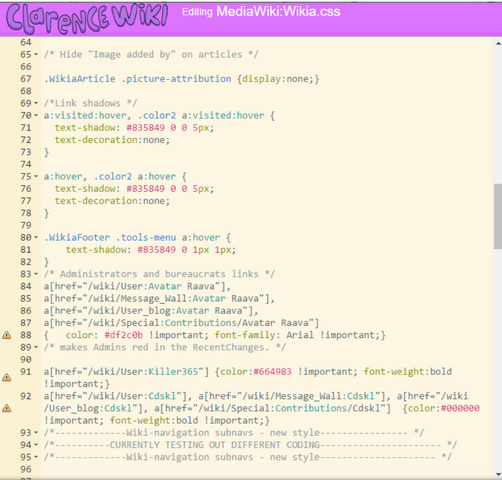The image size is (502, 480).
Task: Collapse the fold arrow at line 69
Action: pyautogui.click(x=36, y=103)
